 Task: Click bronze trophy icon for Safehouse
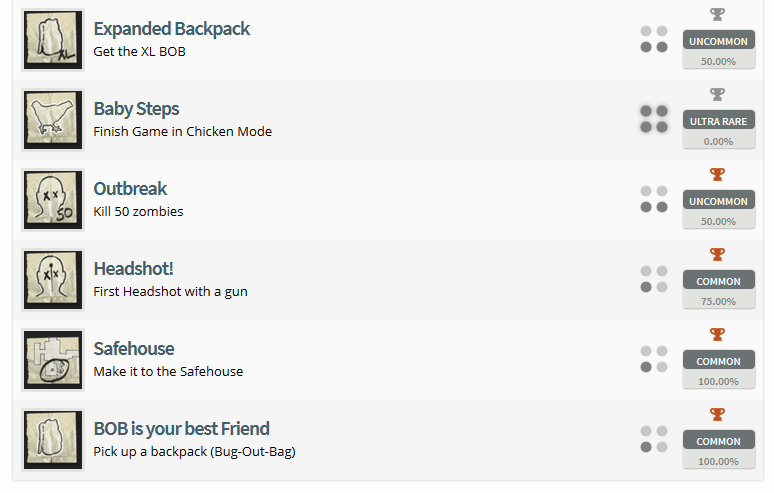point(717,334)
